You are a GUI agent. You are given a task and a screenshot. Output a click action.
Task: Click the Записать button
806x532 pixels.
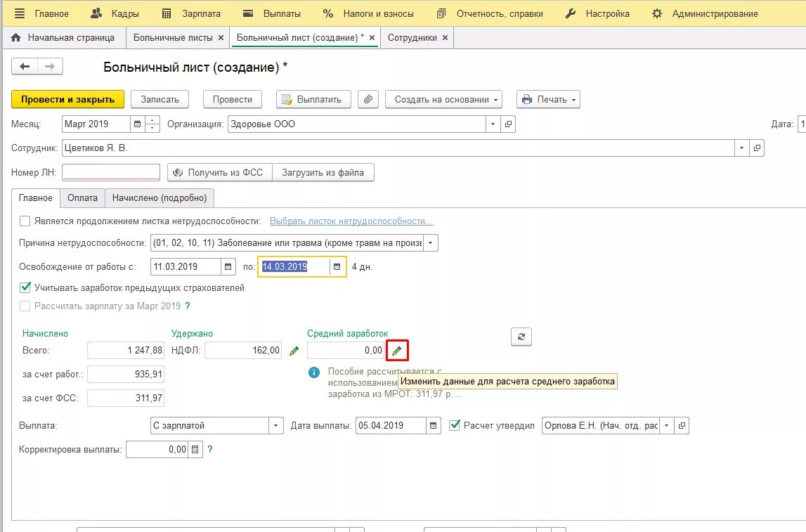[x=160, y=99]
